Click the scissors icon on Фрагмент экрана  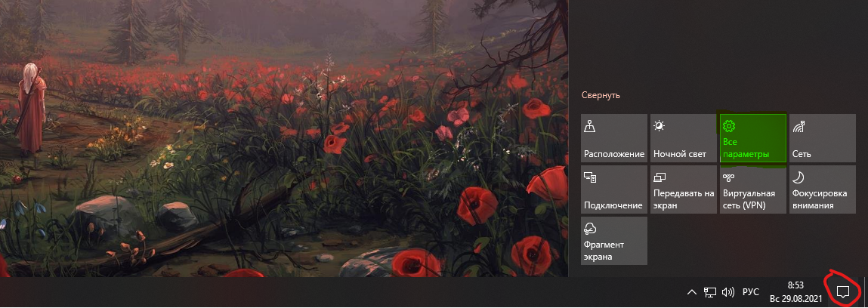tap(589, 229)
